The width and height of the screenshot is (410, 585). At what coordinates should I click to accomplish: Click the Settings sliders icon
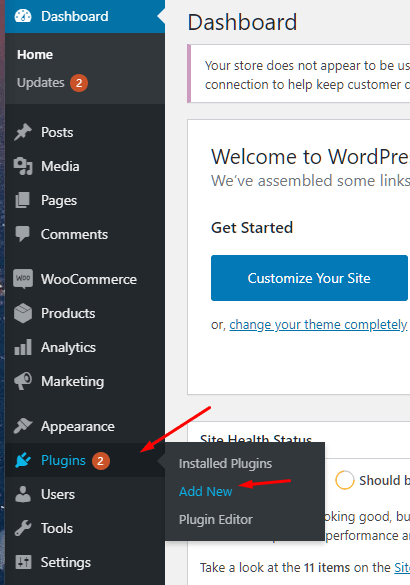[23, 562]
